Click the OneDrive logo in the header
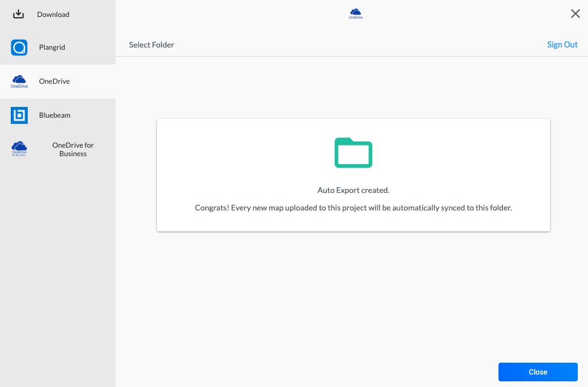Viewport: 588px width, 387px height. point(356,14)
